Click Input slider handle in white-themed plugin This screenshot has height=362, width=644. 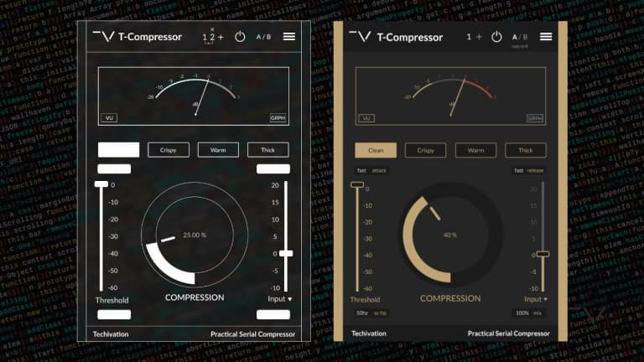(x=286, y=254)
